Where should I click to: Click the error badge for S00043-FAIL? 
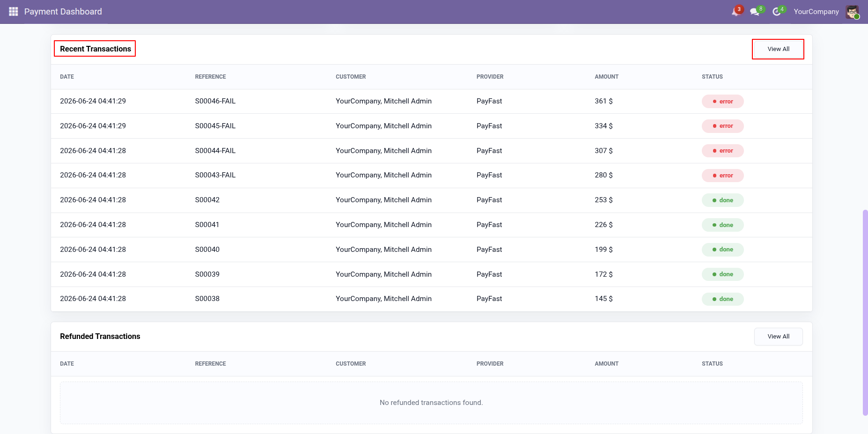click(x=722, y=176)
